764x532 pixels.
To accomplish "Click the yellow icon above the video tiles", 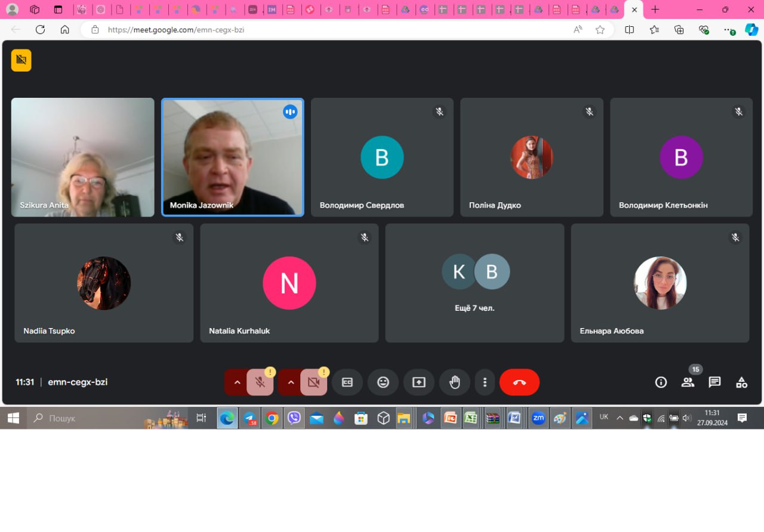I will pos(21,60).
